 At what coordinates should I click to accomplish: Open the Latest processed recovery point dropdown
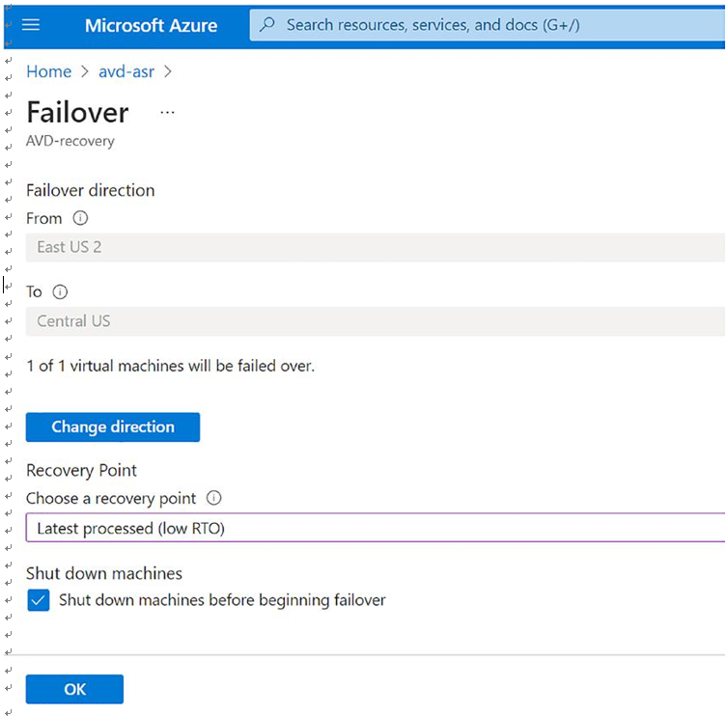[x=376, y=528]
